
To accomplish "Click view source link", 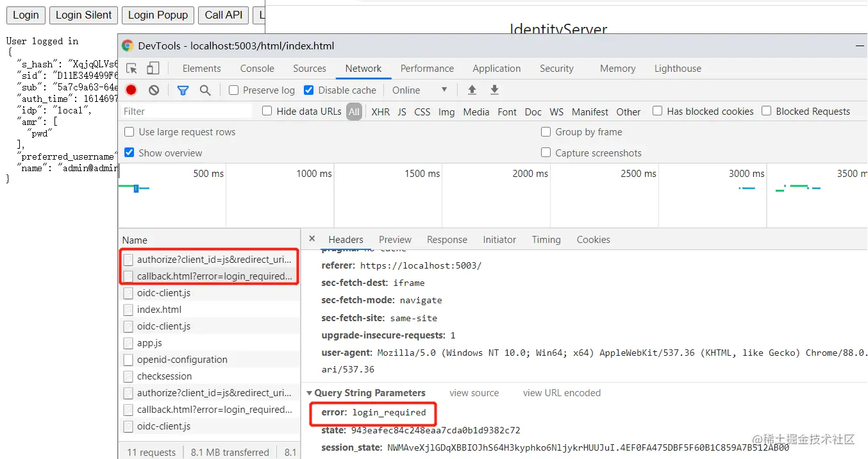I will pos(474,393).
